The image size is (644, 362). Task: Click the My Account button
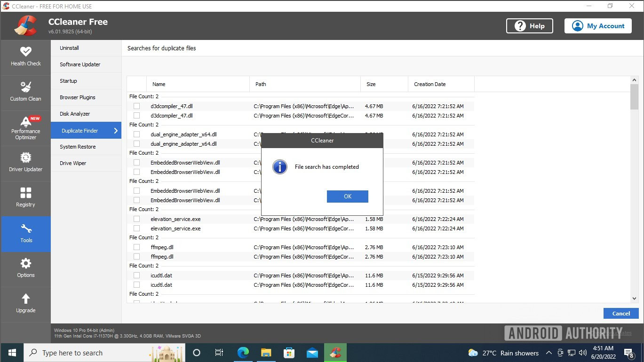[x=598, y=26]
